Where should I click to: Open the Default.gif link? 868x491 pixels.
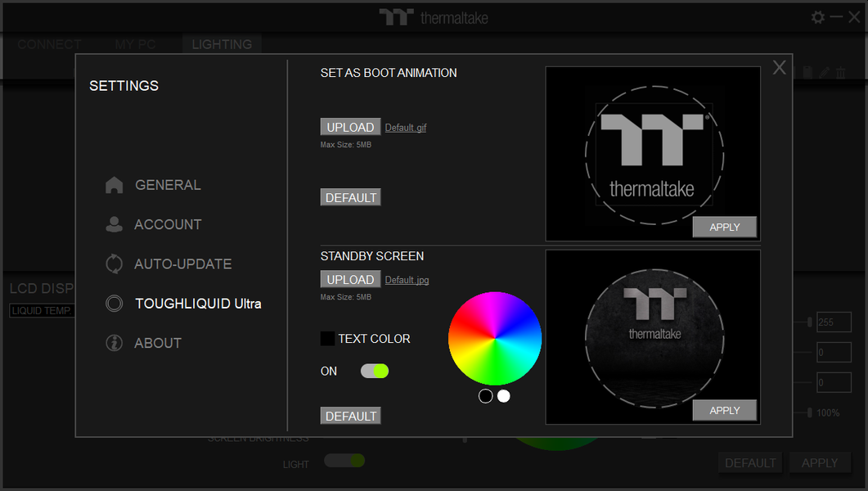pos(406,128)
